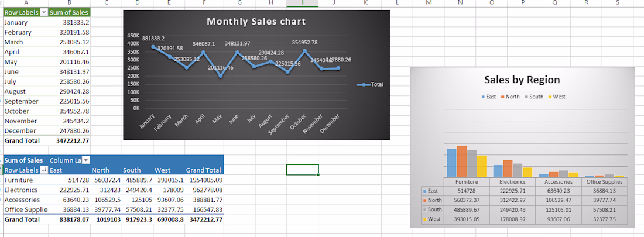Click the Total legend marker in the line chart
Viewport: 644px width, 237px height.
pos(364,85)
